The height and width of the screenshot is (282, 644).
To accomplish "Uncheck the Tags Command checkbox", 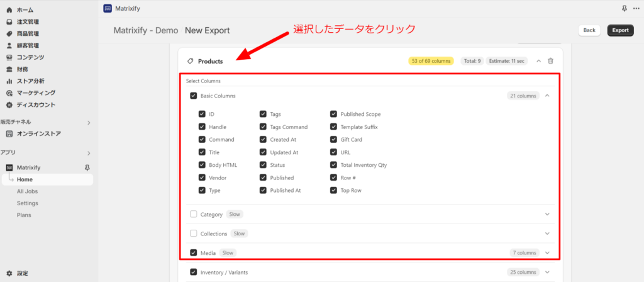I will (x=263, y=127).
